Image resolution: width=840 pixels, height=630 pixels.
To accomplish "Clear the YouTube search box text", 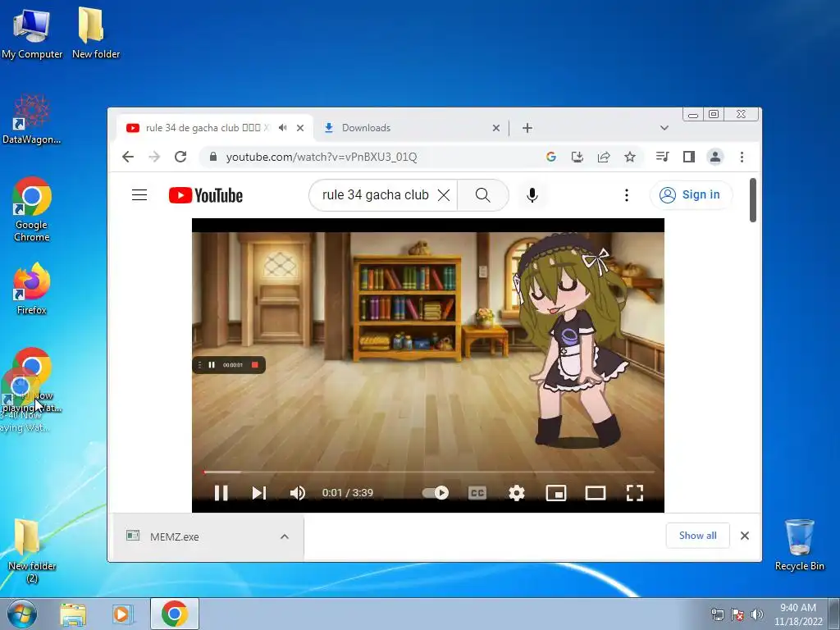I will click(x=444, y=195).
